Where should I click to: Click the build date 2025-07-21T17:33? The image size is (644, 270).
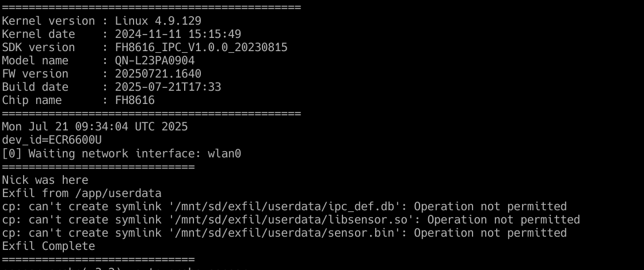click(168, 87)
